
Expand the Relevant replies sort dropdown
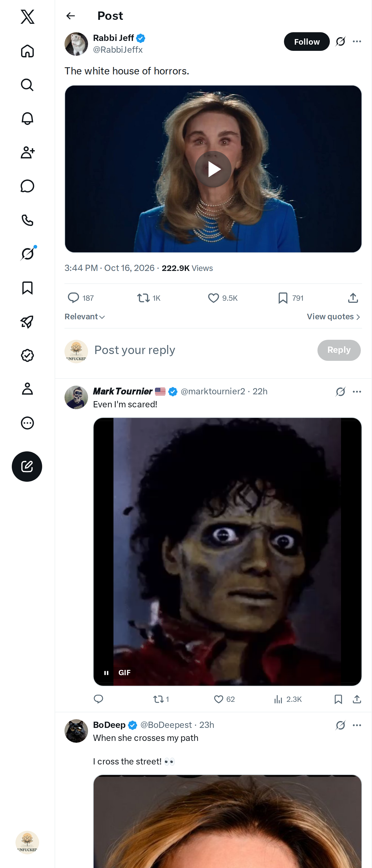pyautogui.click(x=85, y=317)
